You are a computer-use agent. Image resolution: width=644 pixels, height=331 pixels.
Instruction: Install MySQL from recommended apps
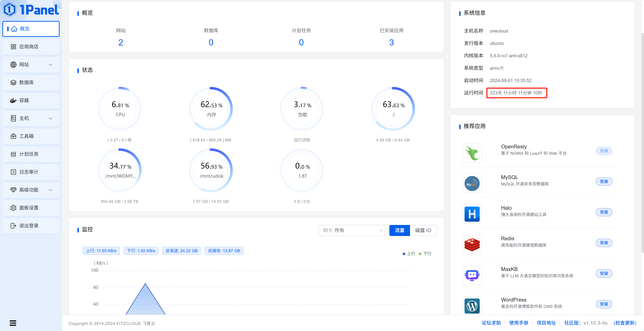[x=604, y=182]
